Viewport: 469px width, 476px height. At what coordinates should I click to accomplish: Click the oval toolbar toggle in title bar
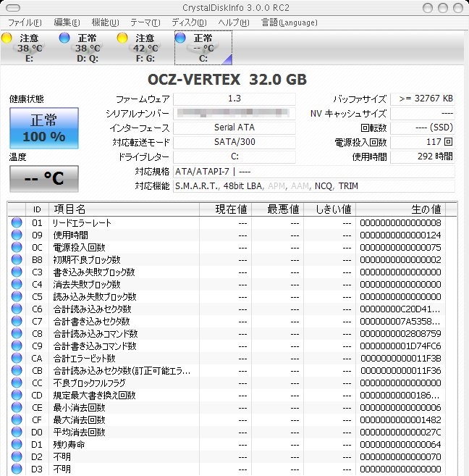point(13,7)
